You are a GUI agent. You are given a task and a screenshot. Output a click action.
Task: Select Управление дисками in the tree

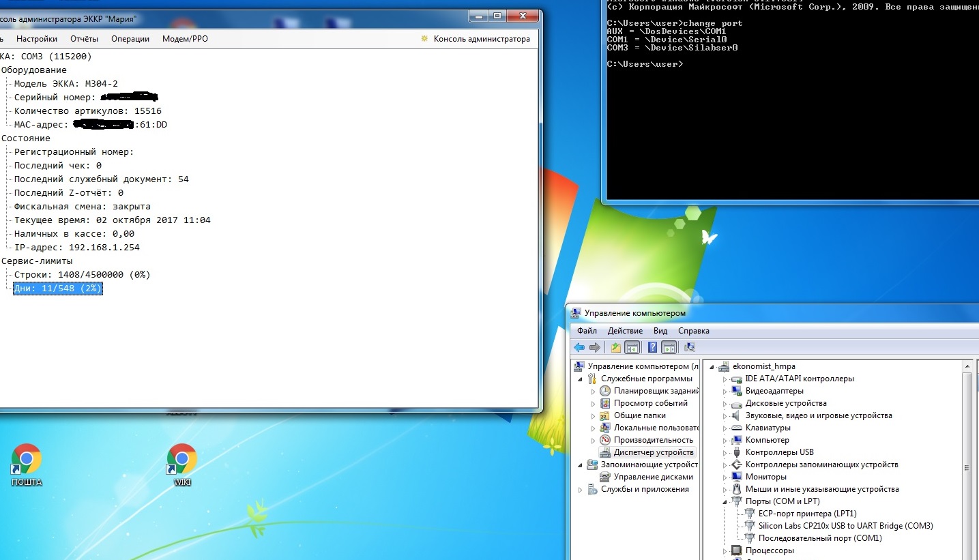click(653, 477)
